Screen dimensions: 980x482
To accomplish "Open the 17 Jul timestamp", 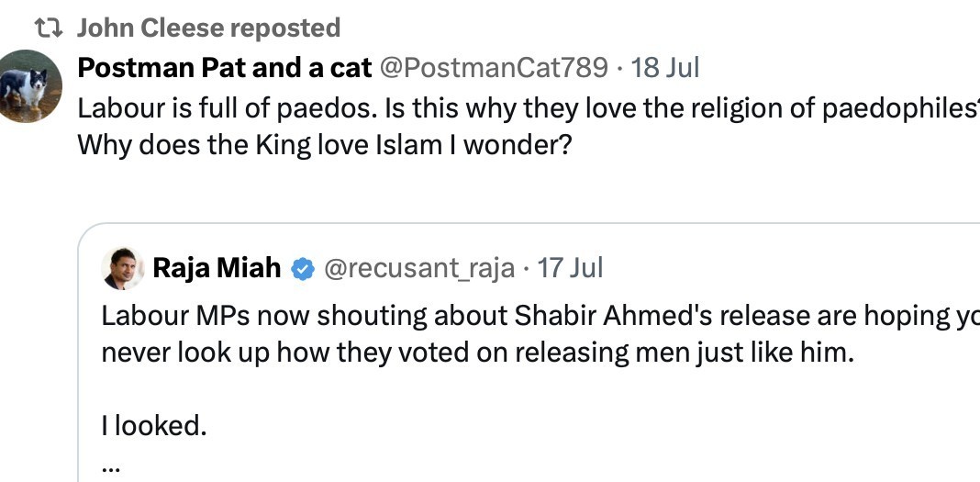I will [570, 268].
